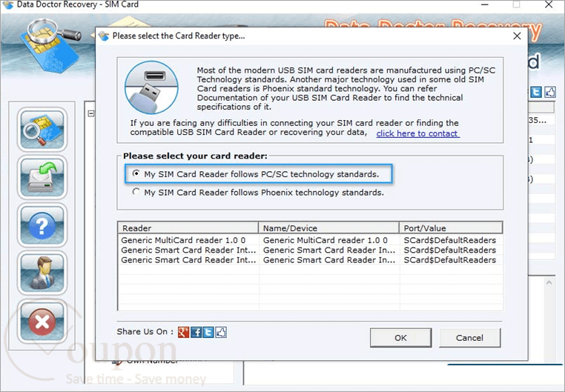
Task: Click scroll-up arrow in main window panel
Action: (549, 282)
